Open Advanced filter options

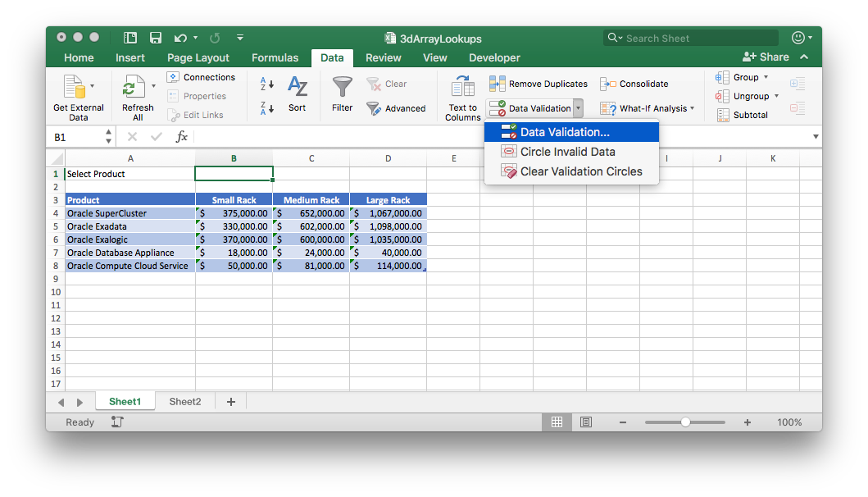(x=397, y=108)
